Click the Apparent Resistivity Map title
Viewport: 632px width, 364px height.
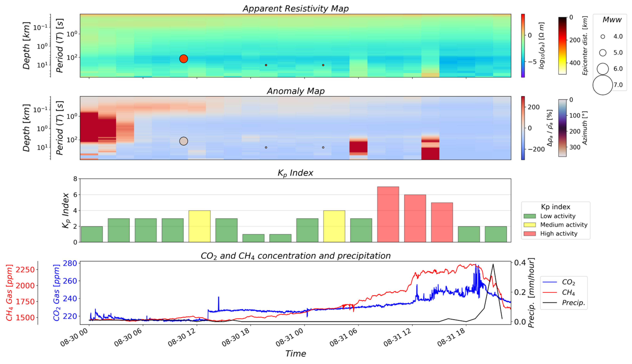pos(295,9)
